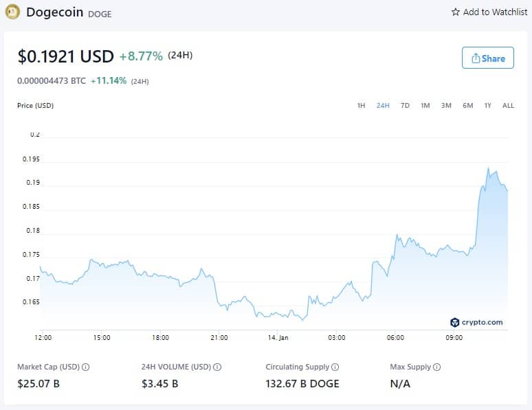Click the 06:00 time axis label

395,338
